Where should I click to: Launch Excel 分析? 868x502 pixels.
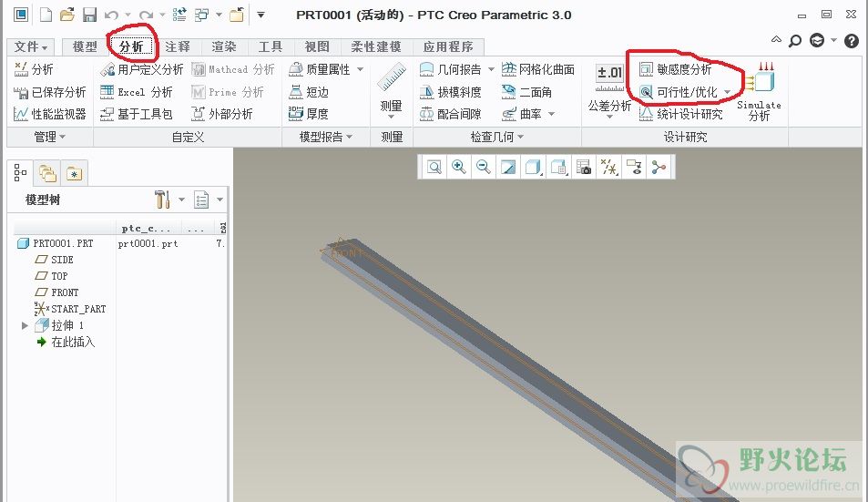137,92
